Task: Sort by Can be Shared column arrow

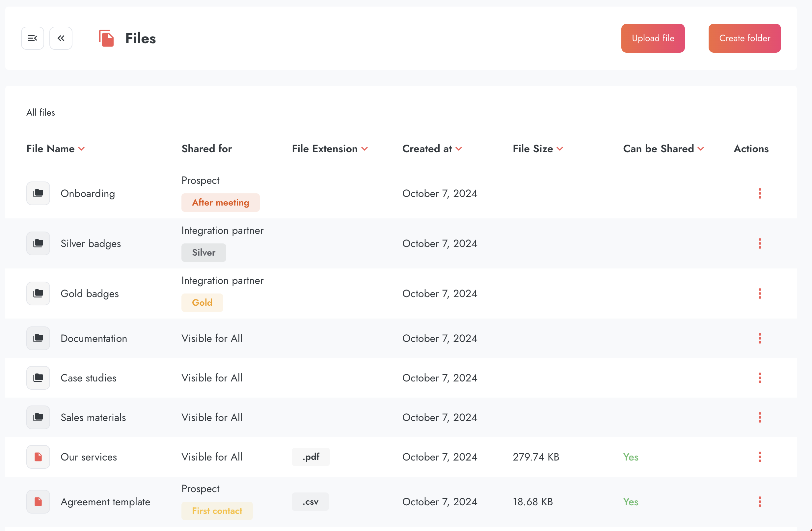Action: click(700, 149)
